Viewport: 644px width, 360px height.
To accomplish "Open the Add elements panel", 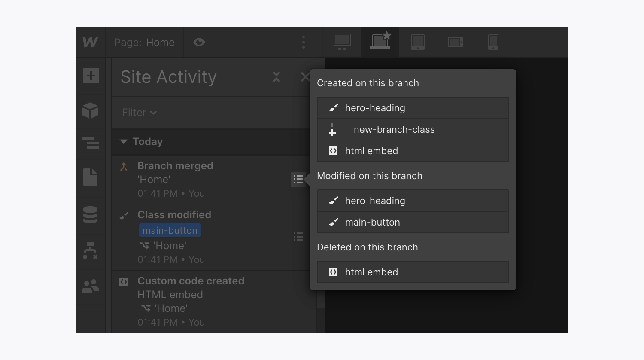I will click(x=91, y=76).
